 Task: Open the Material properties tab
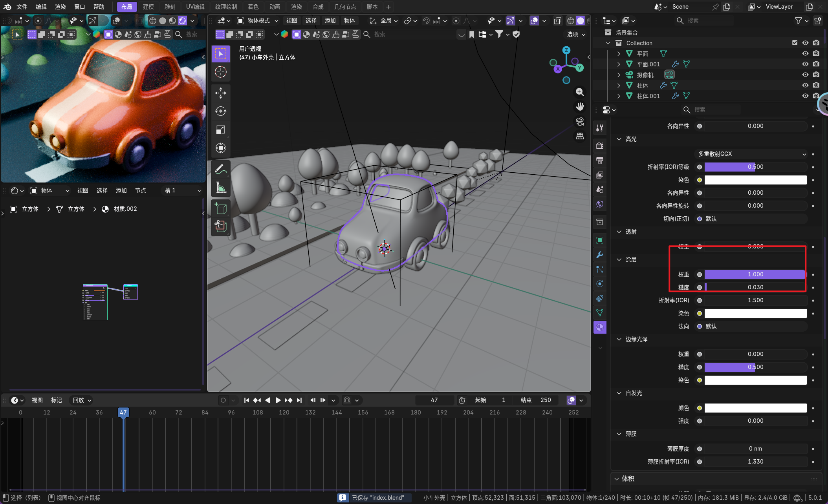point(600,327)
